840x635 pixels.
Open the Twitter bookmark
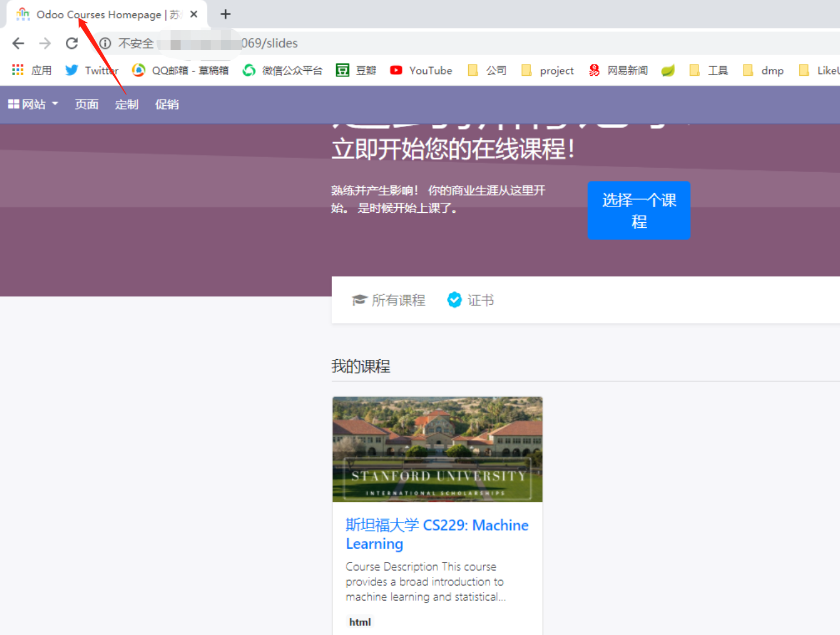pos(91,70)
